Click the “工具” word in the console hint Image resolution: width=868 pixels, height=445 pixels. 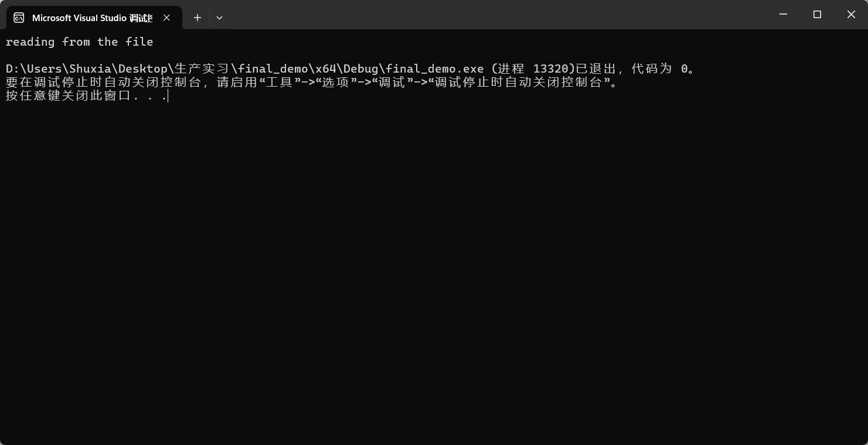[x=280, y=82]
